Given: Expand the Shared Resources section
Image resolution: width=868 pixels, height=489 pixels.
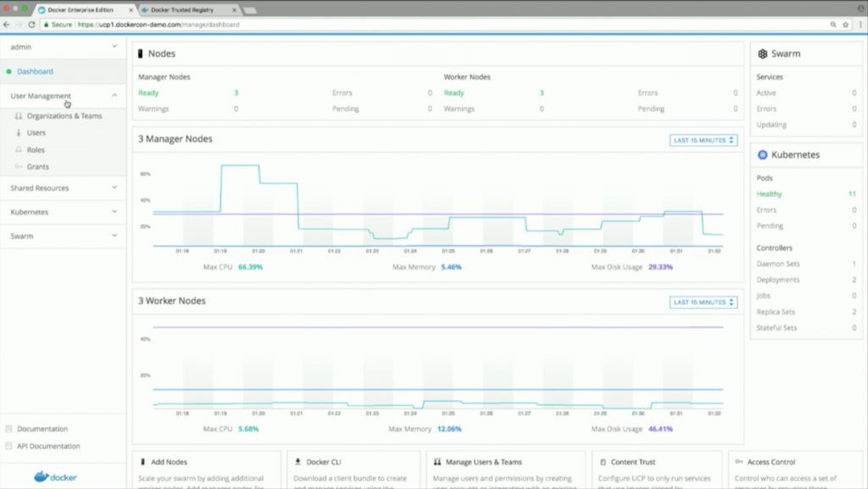Looking at the screenshot, I should click(x=63, y=188).
